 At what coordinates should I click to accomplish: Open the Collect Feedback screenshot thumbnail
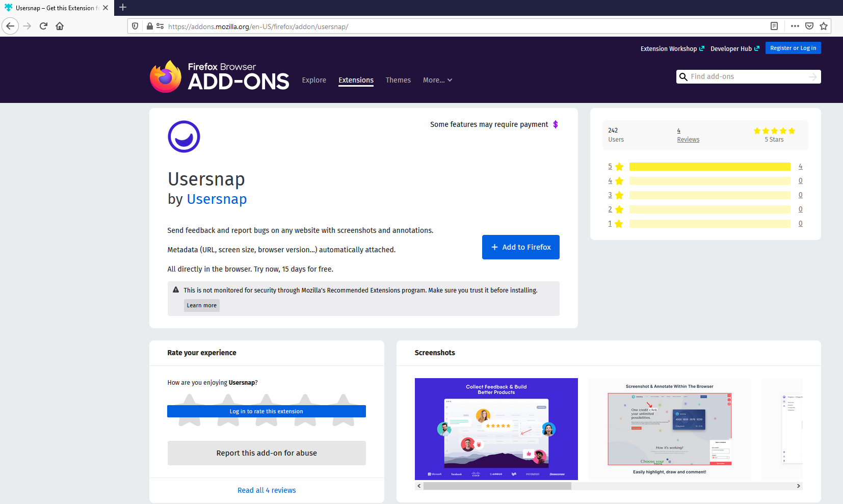pos(496,429)
